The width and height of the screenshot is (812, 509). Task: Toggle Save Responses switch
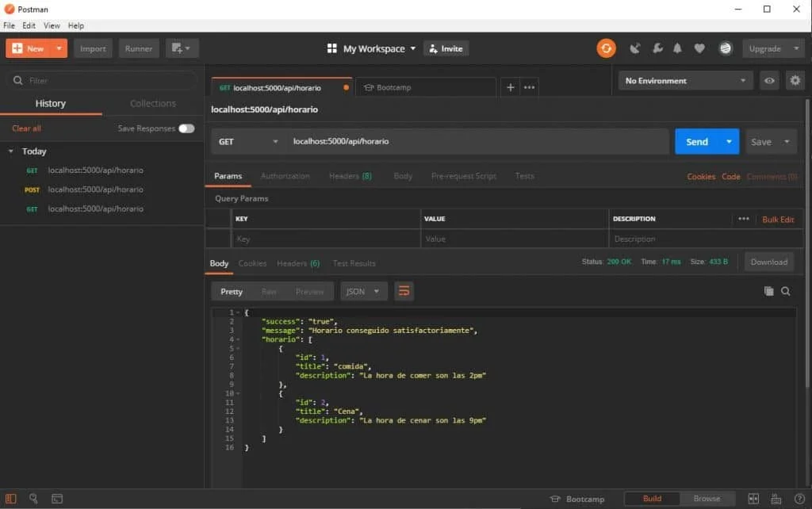pos(186,128)
